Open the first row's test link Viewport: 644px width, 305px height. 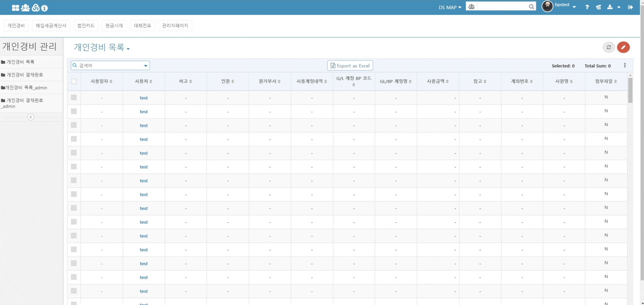click(x=144, y=98)
